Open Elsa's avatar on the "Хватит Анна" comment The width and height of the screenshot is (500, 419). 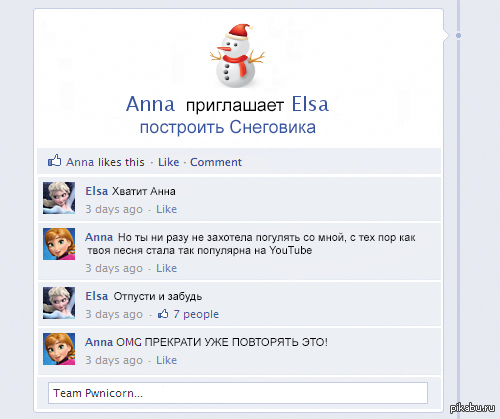pos(59,198)
